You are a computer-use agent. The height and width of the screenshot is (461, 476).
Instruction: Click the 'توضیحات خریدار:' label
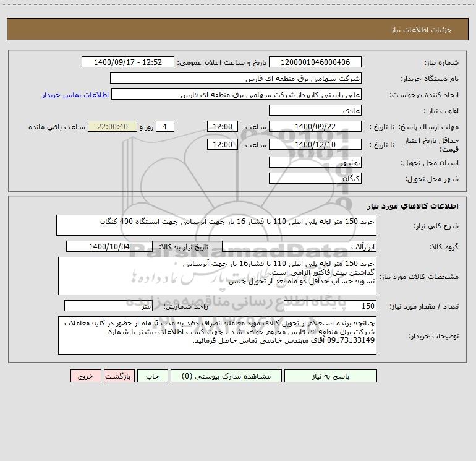click(x=434, y=336)
